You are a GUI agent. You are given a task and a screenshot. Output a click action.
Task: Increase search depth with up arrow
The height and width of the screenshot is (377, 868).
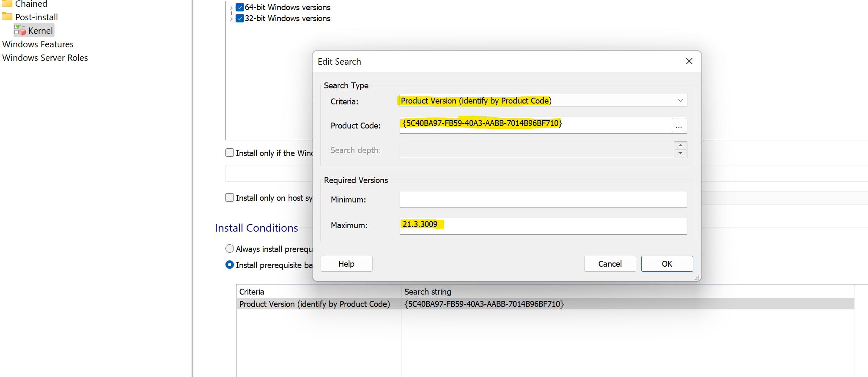point(680,146)
